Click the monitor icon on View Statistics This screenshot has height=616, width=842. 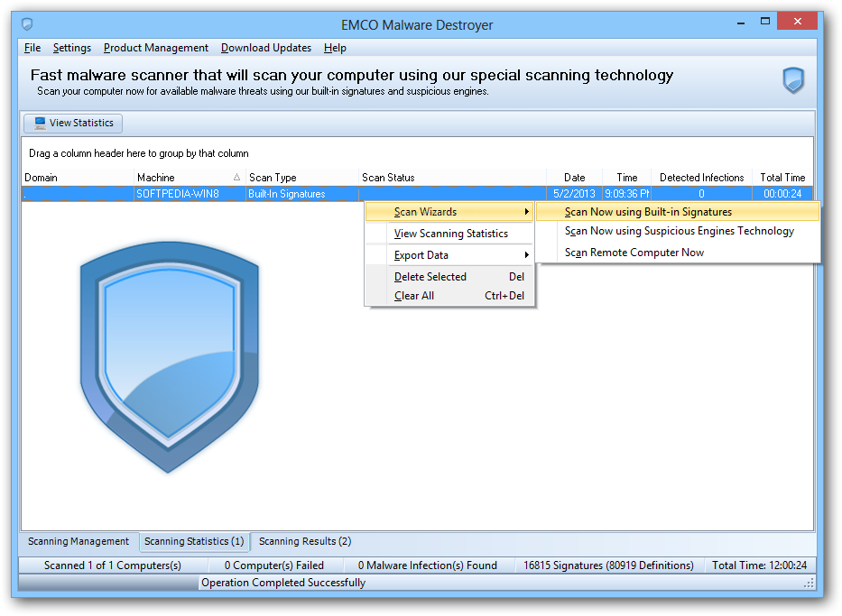coord(40,123)
